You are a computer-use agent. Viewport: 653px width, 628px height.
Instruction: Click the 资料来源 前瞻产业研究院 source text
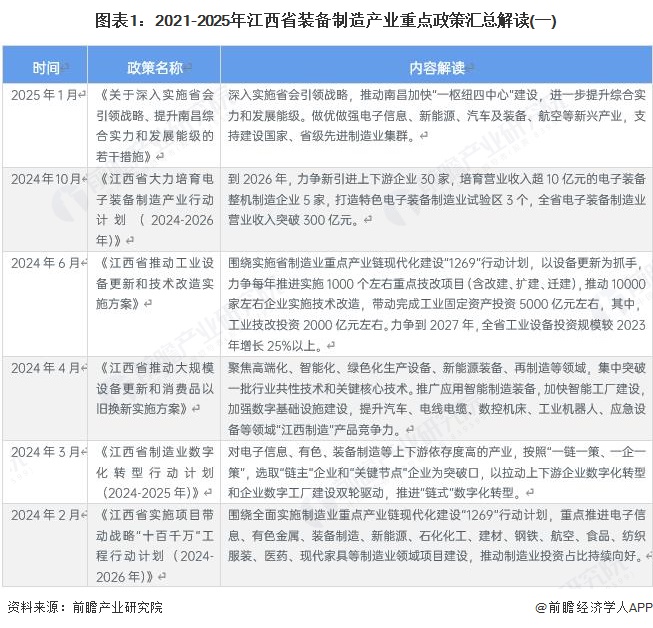[x=84, y=607]
